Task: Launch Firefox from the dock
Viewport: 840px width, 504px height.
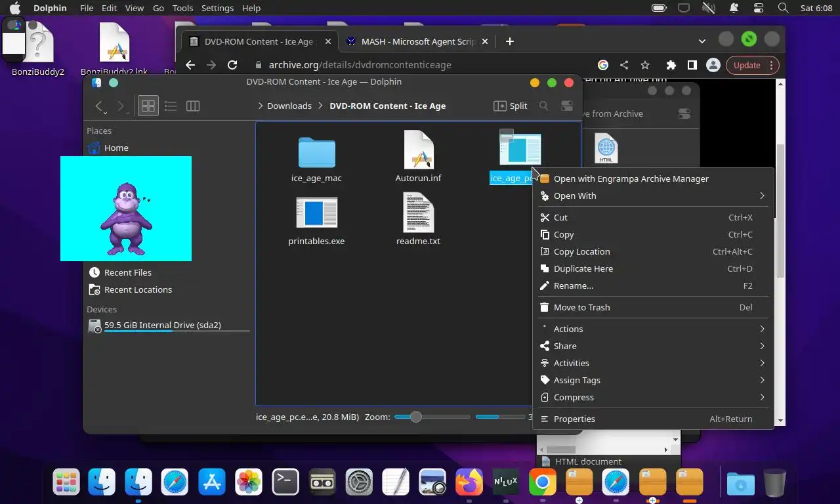Action: pos(469,482)
